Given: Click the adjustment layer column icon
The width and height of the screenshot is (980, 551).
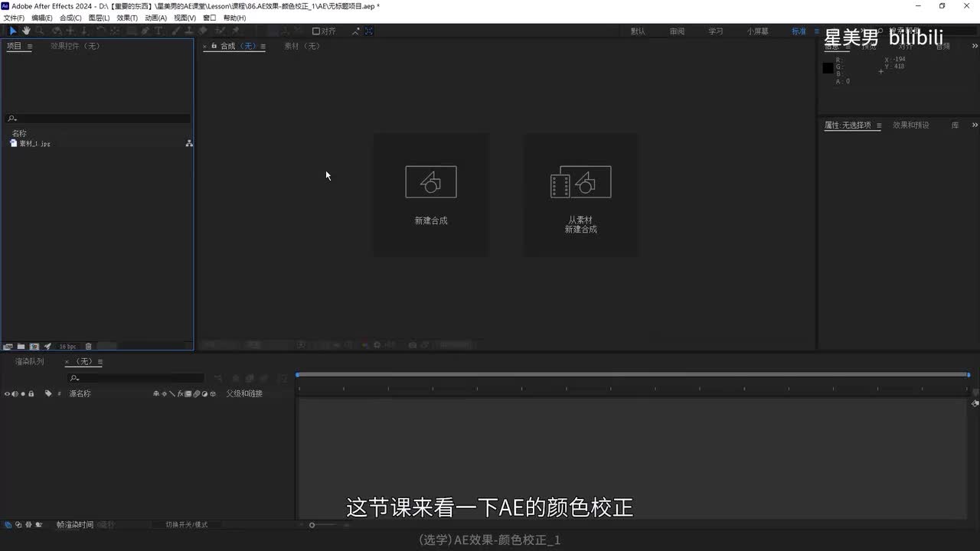Looking at the screenshot, I should click(x=204, y=394).
